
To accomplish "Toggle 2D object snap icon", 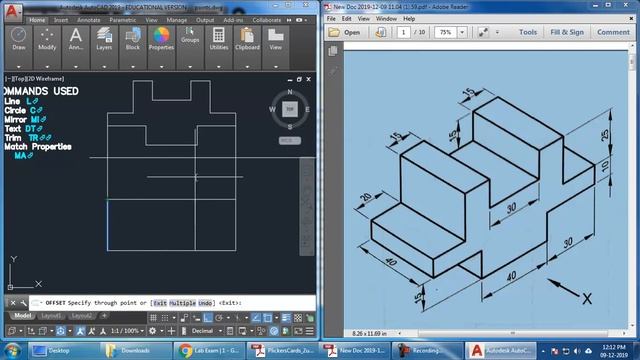I will tap(267, 318).
